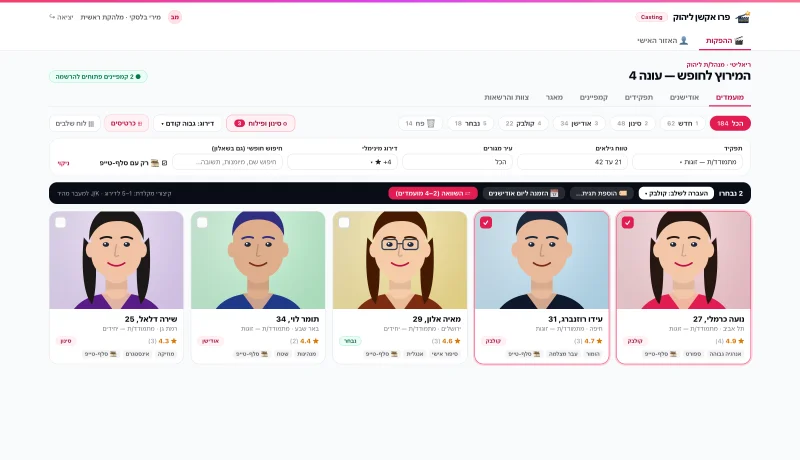Switch to the לוח שלבים board view
This screenshot has height=460, width=800.
(74, 123)
